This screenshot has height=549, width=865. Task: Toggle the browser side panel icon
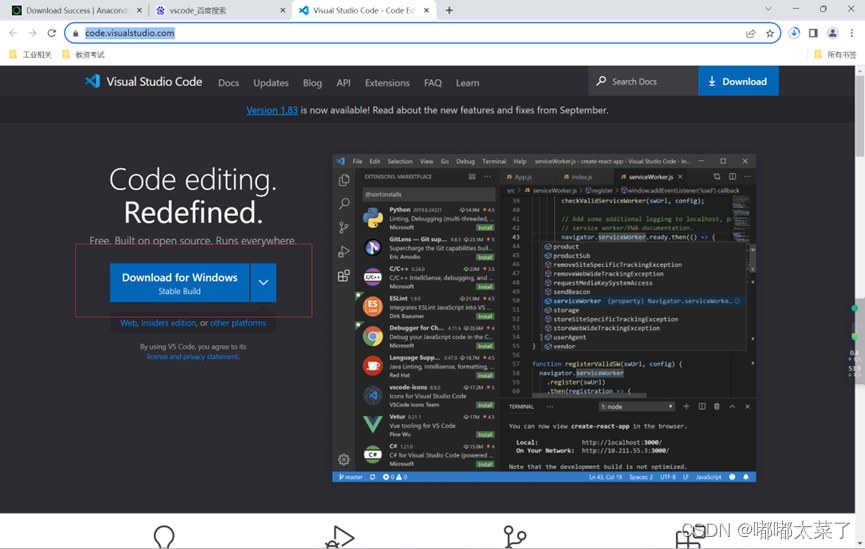coord(813,33)
